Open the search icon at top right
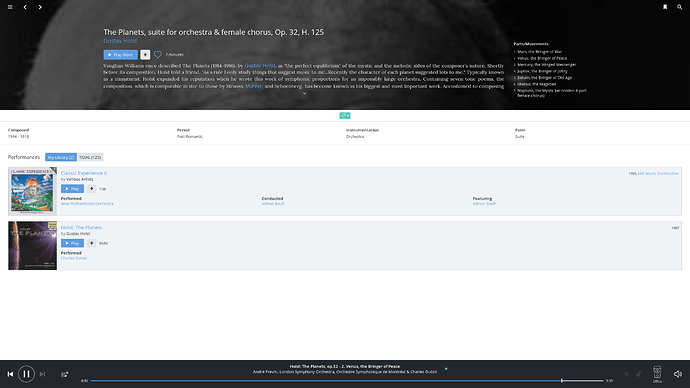690x388 pixels. [x=679, y=7]
